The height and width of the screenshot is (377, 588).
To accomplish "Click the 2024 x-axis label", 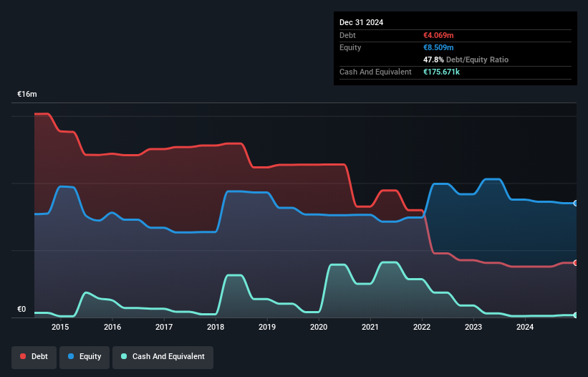I will pyautogui.click(x=525, y=327).
